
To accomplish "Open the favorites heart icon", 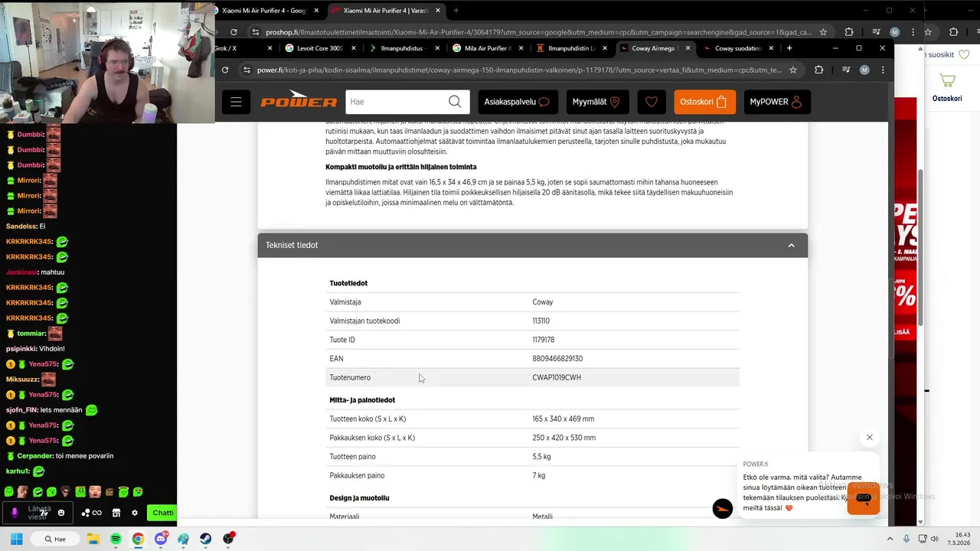I will pos(652,102).
